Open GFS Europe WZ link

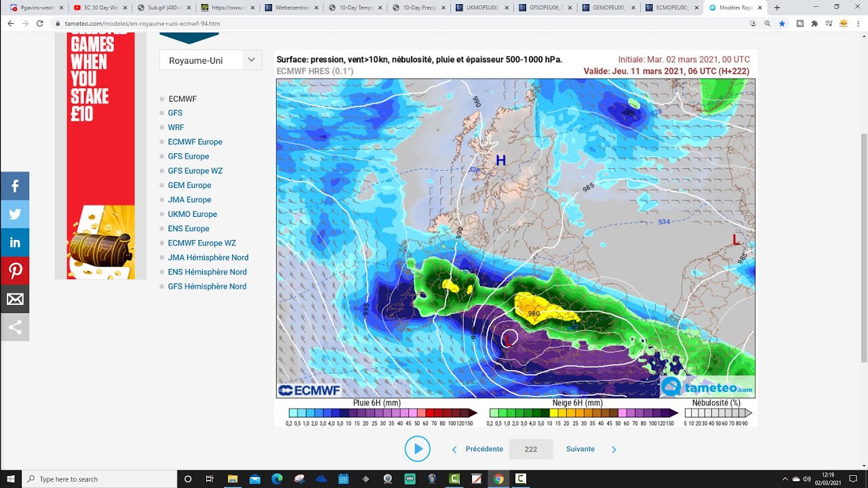(195, 171)
